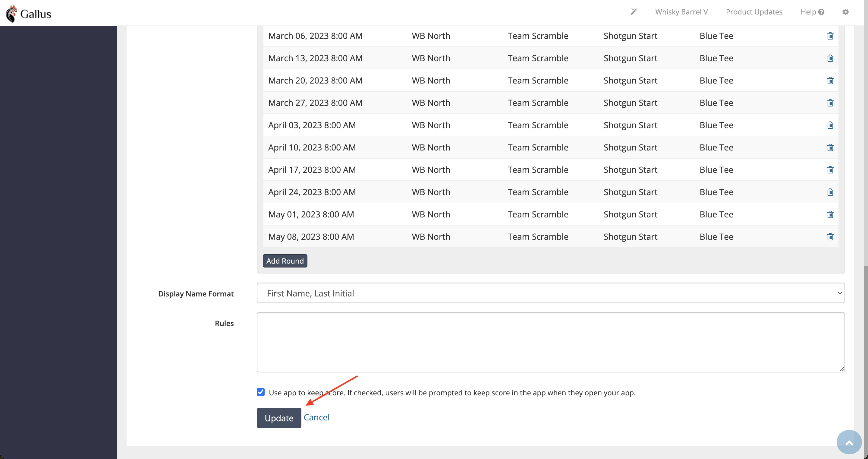Open the Help menu
868x459 pixels.
(812, 12)
